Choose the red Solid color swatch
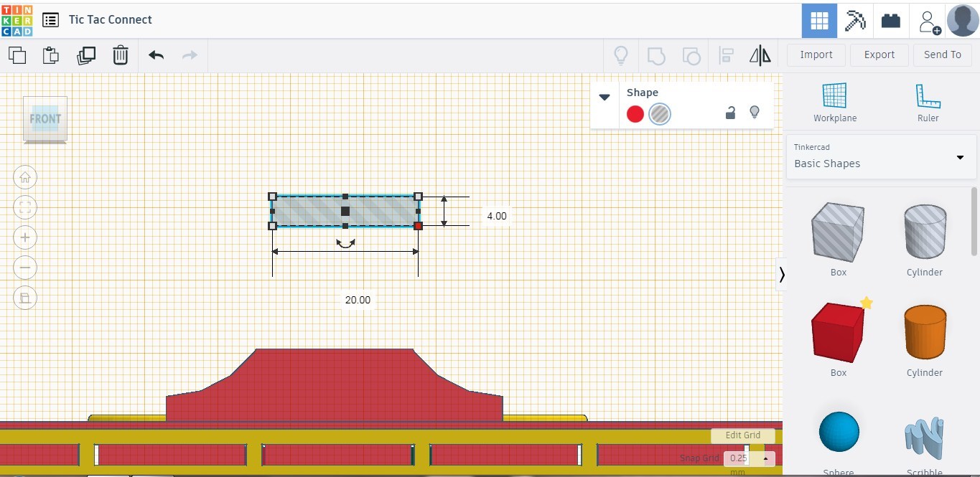980x477 pixels. tap(635, 114)
